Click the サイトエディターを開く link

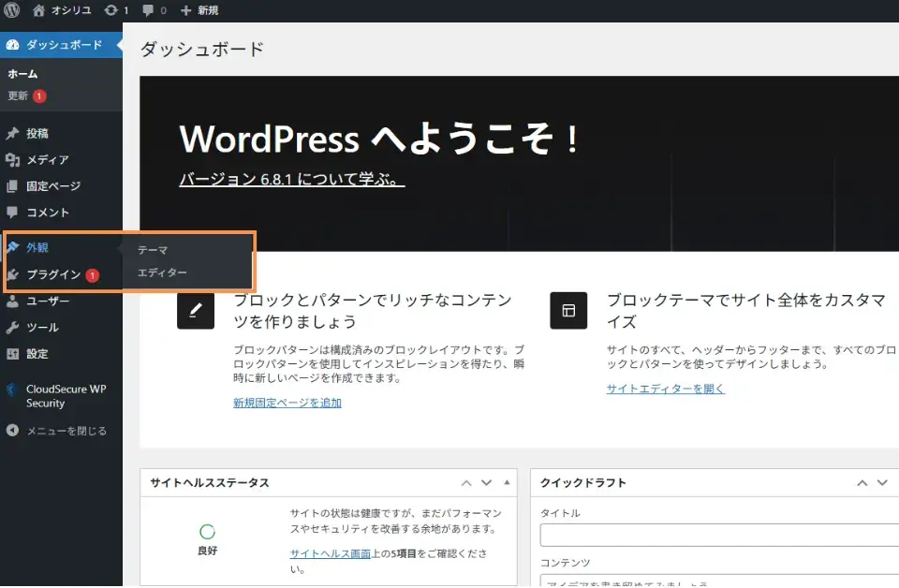(666, 388)
